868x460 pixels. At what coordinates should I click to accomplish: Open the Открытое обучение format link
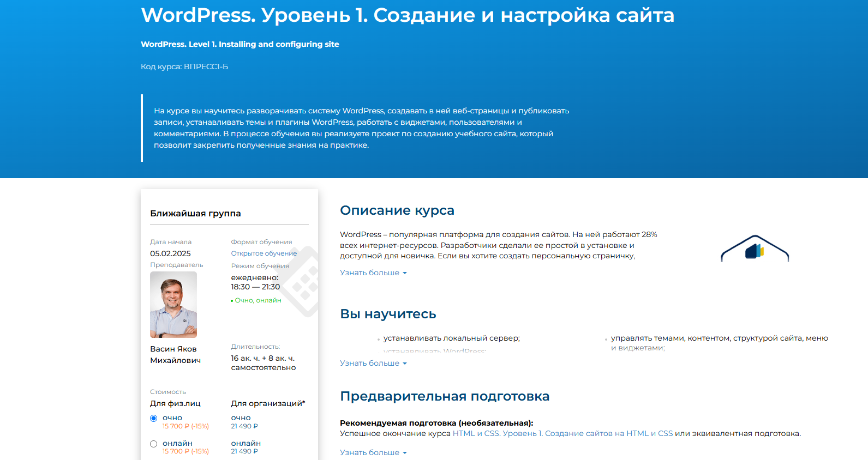[x=264, y=253]
